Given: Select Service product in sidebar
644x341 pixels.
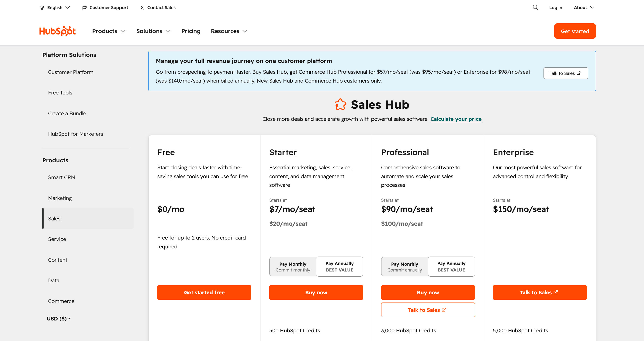Looking at the screenshot, I should point(57,239).
